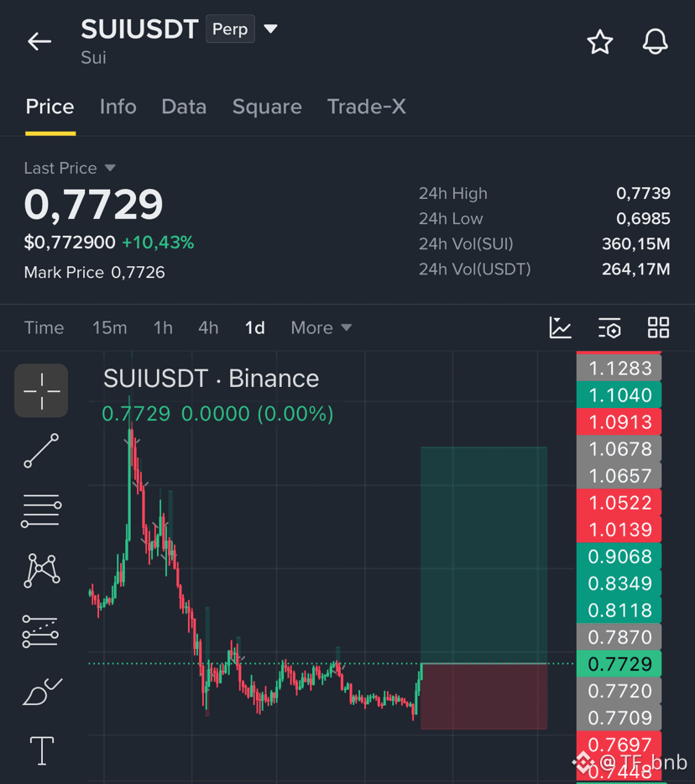
Task: Select the 1h interval
Action: [163, 328]
